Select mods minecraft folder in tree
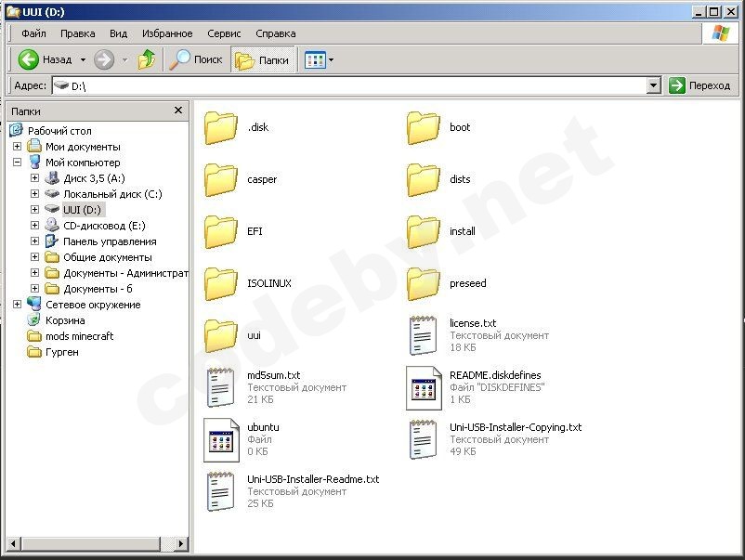Viewport: 745px width, 560px height. 79,336
